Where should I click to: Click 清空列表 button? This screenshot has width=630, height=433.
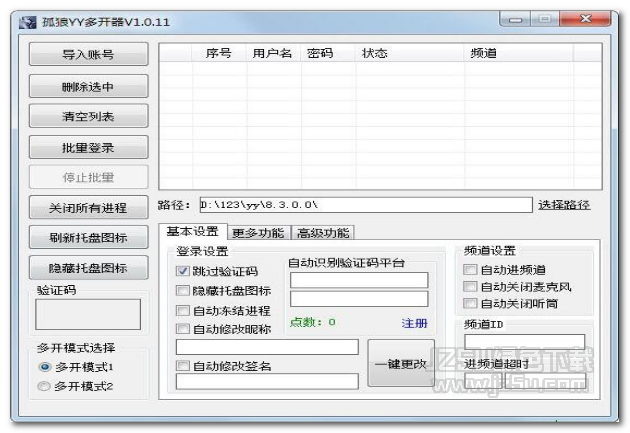pos(88,116)
